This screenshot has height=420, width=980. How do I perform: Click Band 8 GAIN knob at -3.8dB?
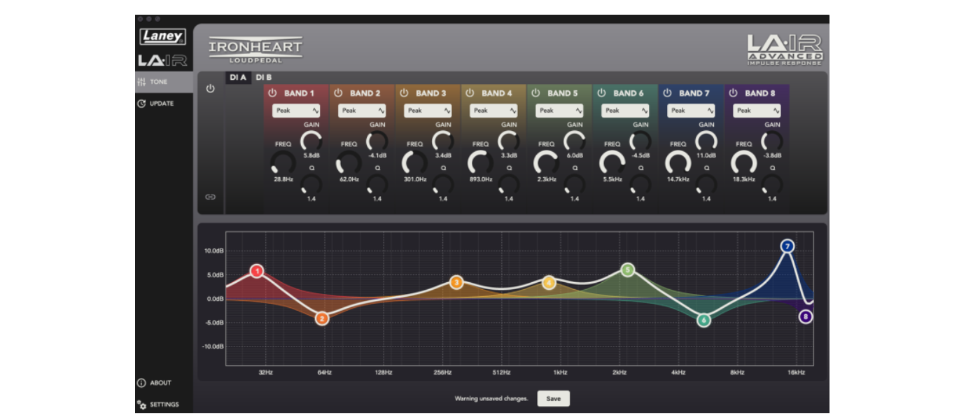771,141
